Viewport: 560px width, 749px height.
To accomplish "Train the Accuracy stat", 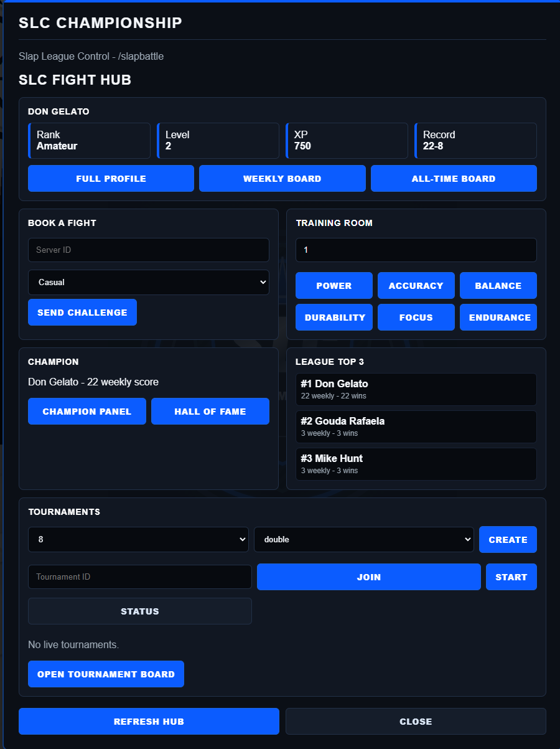I will point(416,286).
